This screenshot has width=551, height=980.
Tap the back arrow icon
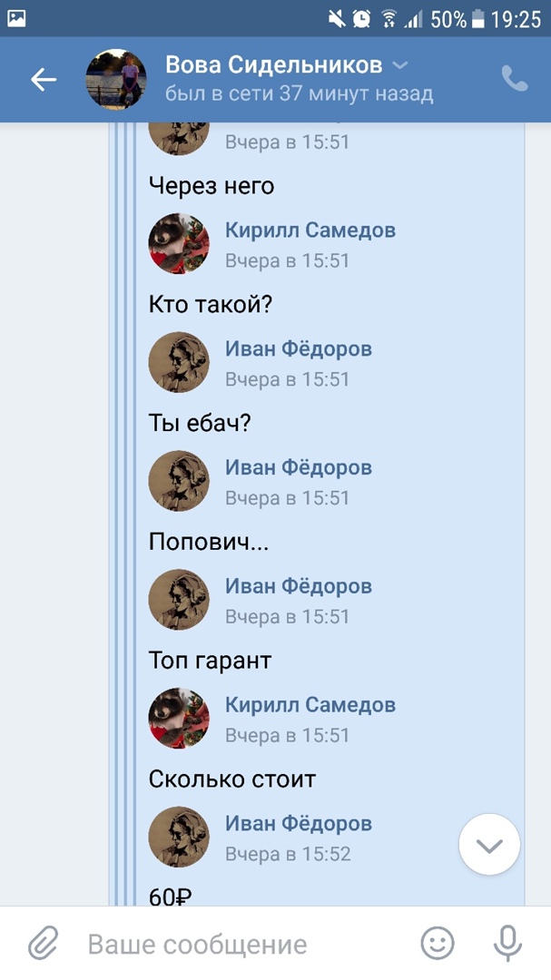click(44, 79)
